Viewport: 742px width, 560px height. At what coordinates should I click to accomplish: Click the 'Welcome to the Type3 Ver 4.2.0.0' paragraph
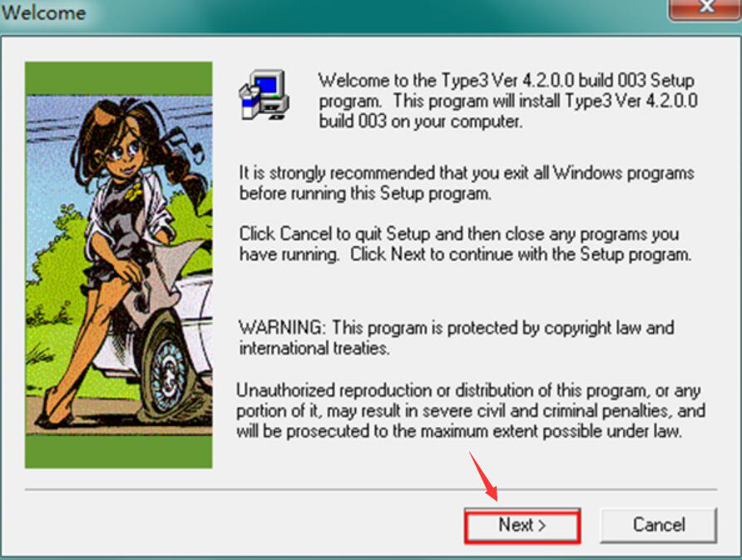click(x=507, y=101)
